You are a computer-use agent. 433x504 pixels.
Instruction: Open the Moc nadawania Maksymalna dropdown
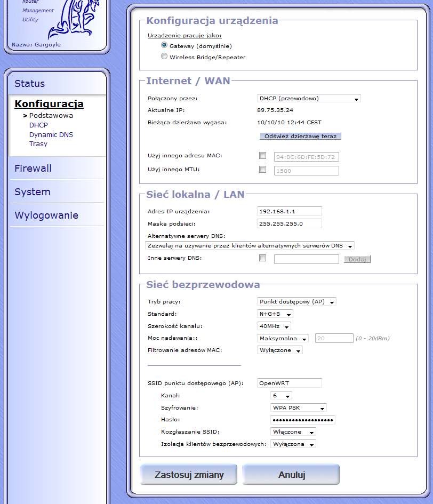[283, 339]
